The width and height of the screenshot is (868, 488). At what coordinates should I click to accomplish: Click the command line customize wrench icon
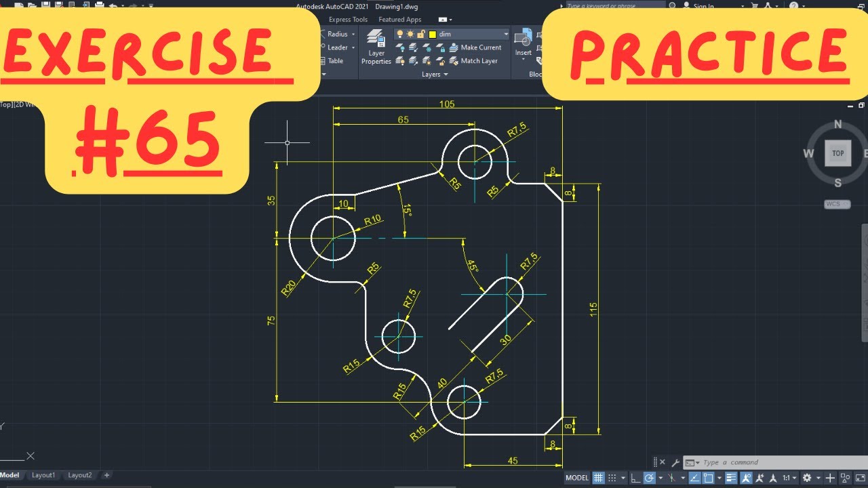(x=675, y=462)
